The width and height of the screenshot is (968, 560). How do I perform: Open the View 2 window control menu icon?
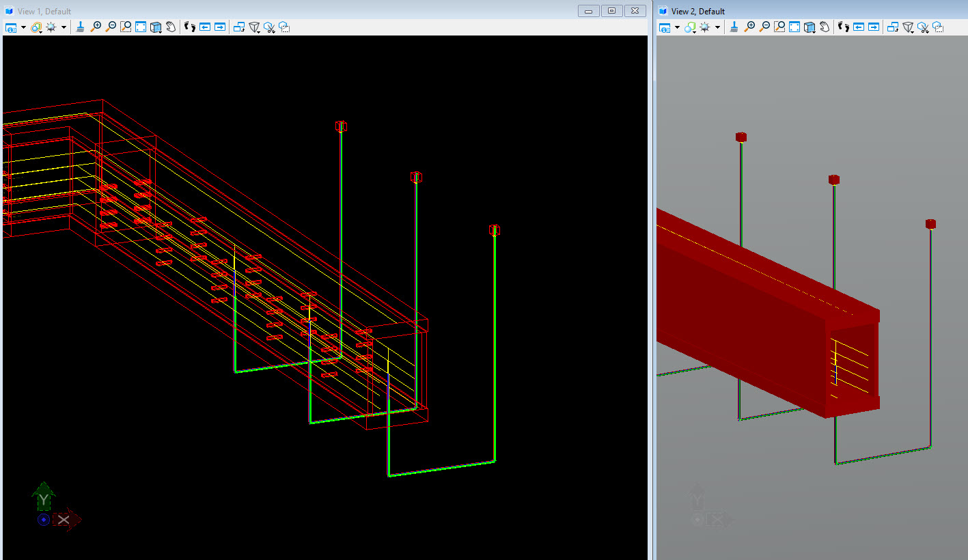pos(663,11)
